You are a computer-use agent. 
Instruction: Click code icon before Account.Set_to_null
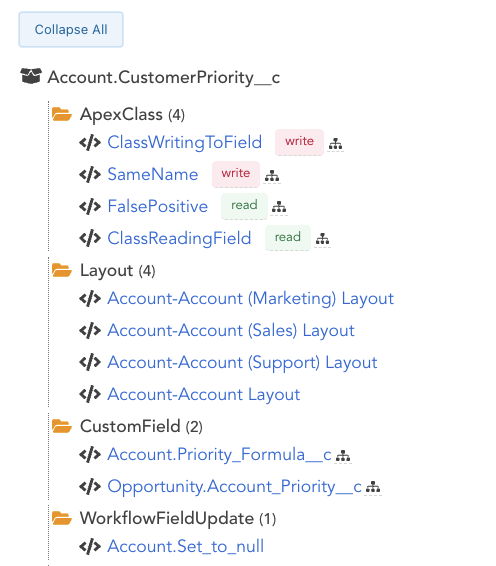click(90, 547)
